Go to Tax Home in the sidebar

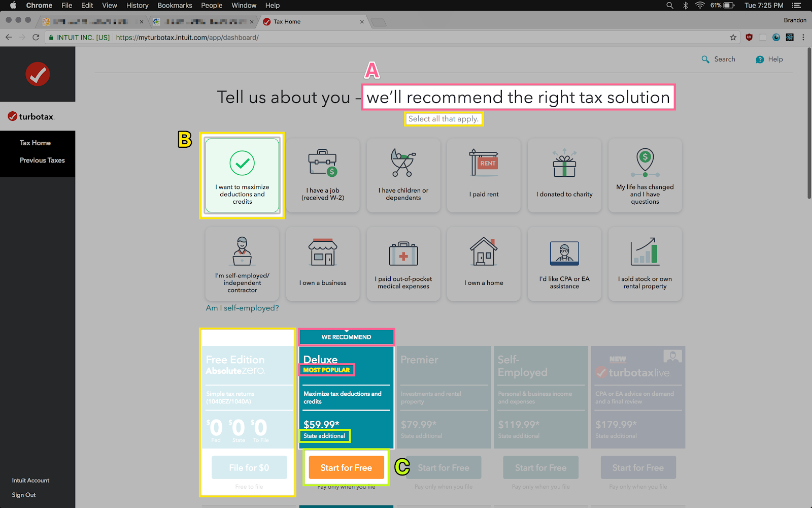[35, 143]
